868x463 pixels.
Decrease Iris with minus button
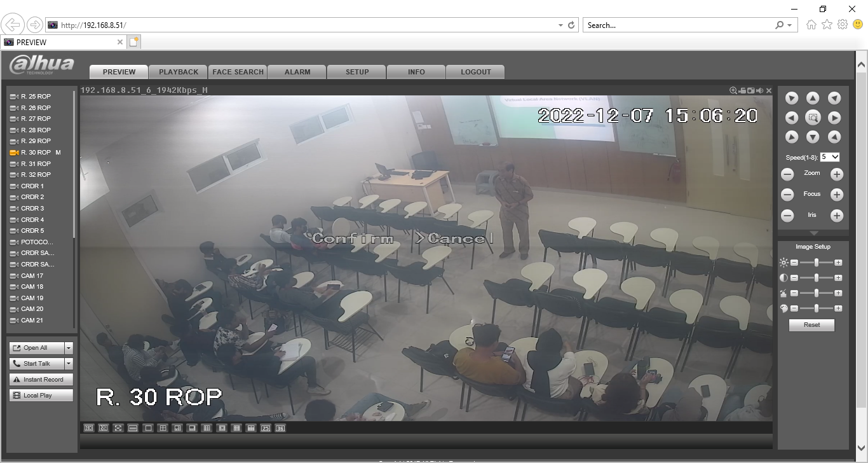[787, 216]
